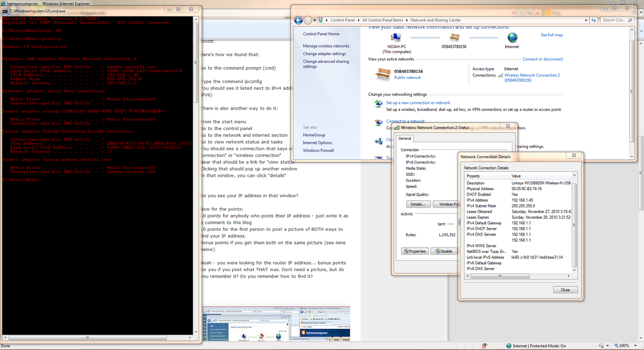This screenshot has width=644, height=350.
Task: Click the cmd window horizontal scrollbar
Action: (x=87, y=338)
